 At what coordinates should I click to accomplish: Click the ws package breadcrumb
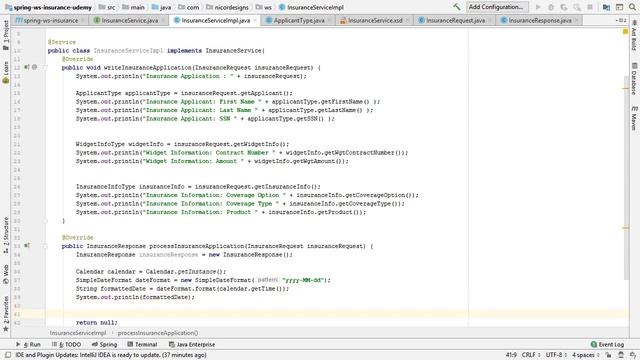pyautogui.click(x=264, y=7)
